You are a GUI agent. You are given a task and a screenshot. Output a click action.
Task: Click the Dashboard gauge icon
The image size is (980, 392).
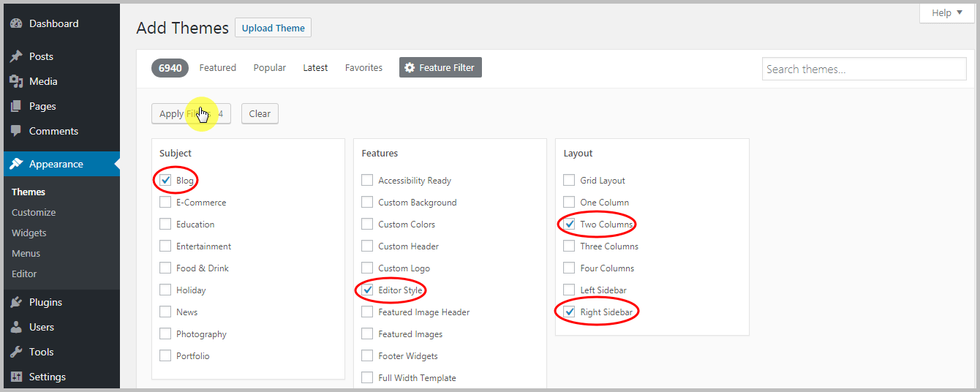[16, 23]
